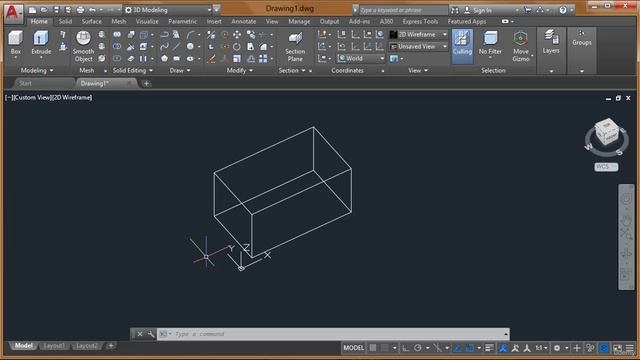The height and width of the screenshot is (360, 640).
Task: Click the Plot (print) icon in quick access toolbar
Action: 80,10
